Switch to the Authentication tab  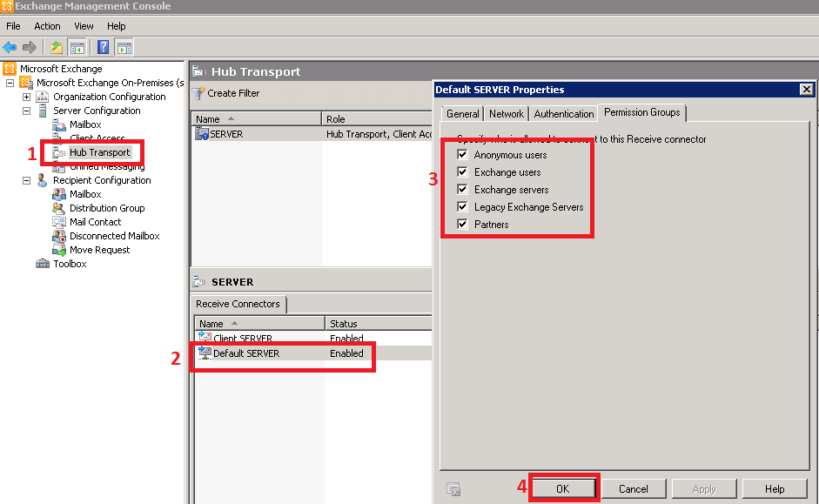point(564,114)
